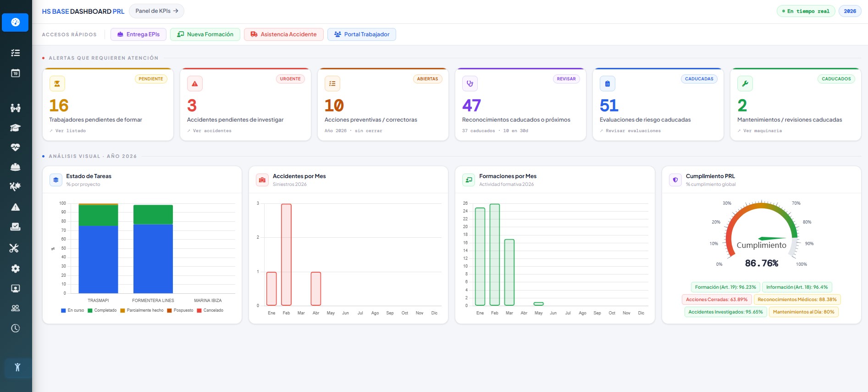
Task: Click the accessibility figure icon at bottom
Action: pyautogui.click(x=17, y=367)
